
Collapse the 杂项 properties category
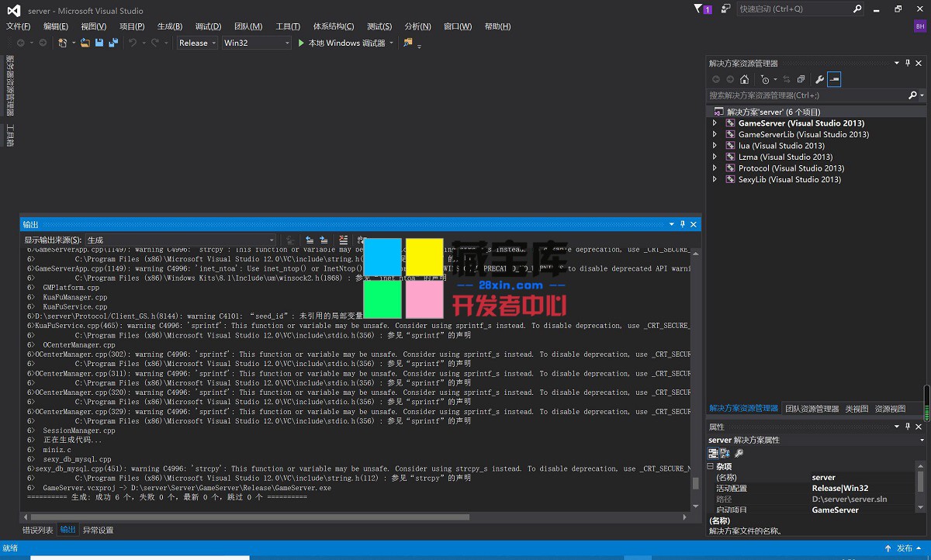click(x=711, y=467)
